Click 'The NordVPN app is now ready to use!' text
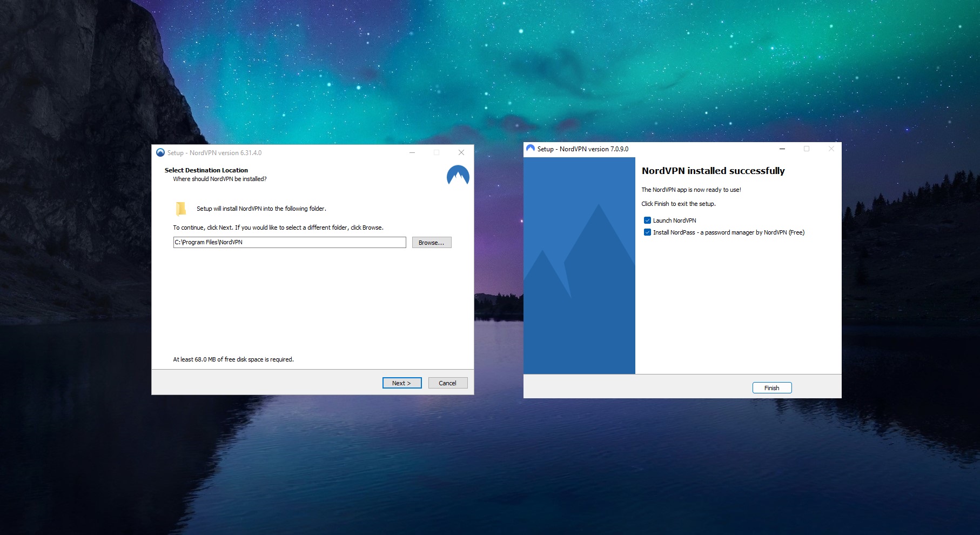Screen dimensions: 980x535 (x=691, y=190)
